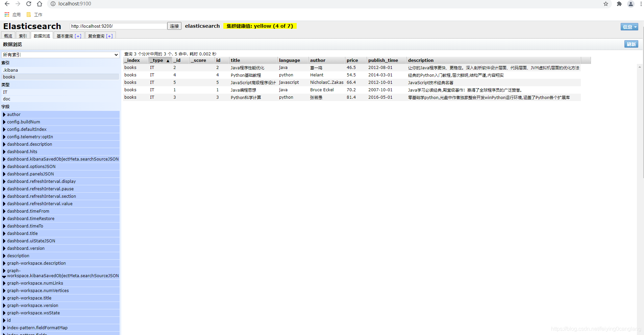The image size is (644, 335).
Task: Select the .kibana index
Action: click(60, 70)
